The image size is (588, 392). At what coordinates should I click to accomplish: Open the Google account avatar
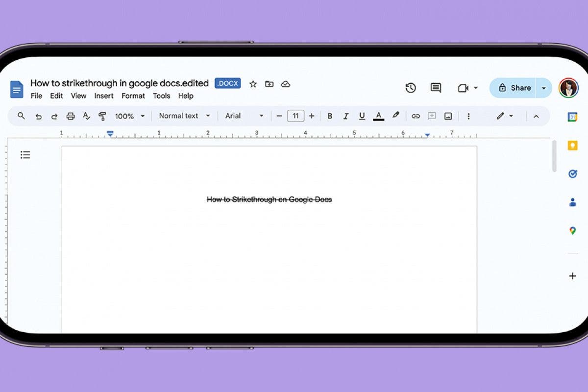[568, 88]
